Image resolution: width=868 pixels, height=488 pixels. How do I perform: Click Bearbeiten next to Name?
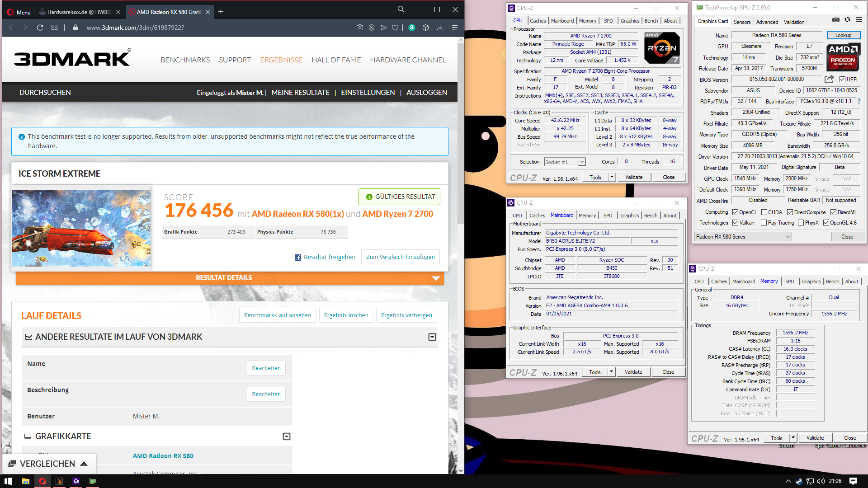[x=266, y=368]
